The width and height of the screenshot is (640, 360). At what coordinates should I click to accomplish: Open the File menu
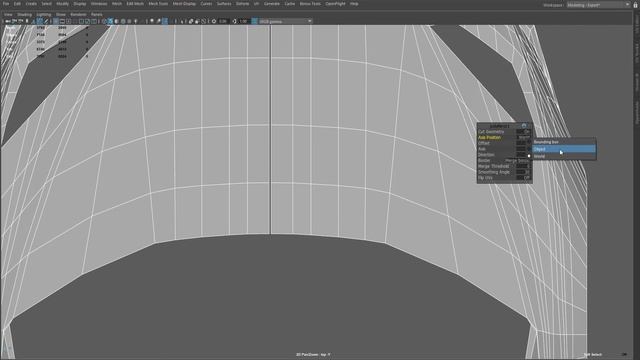pyautogui.click(x=6, y=4)
